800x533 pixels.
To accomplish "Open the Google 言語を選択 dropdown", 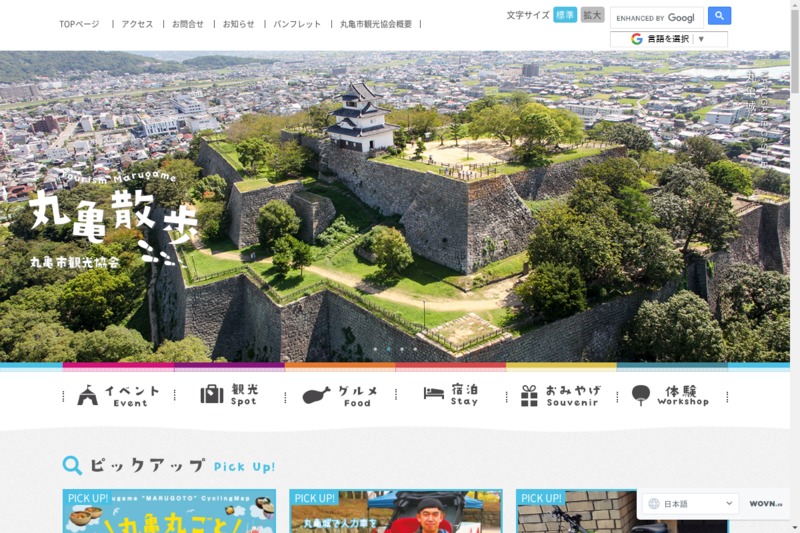I will point(668,39).
